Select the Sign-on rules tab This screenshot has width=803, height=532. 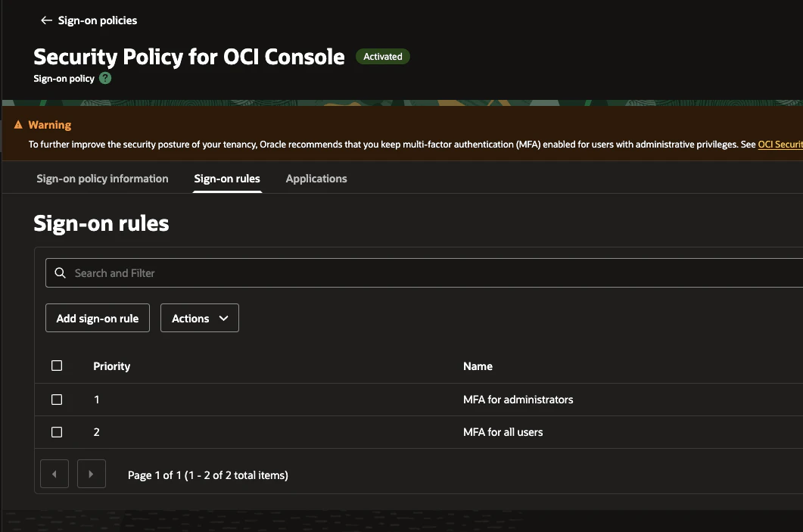coord(227,179)
